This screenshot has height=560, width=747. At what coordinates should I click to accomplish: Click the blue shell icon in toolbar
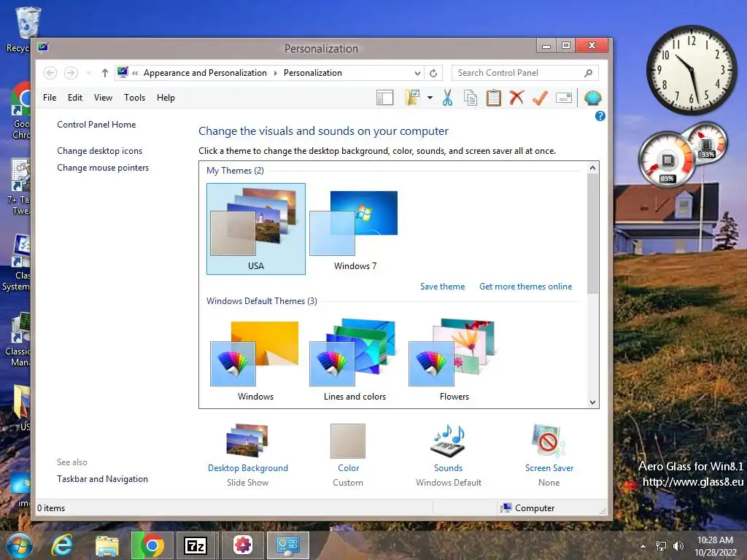pyautogui.click(x=592, y=98)
